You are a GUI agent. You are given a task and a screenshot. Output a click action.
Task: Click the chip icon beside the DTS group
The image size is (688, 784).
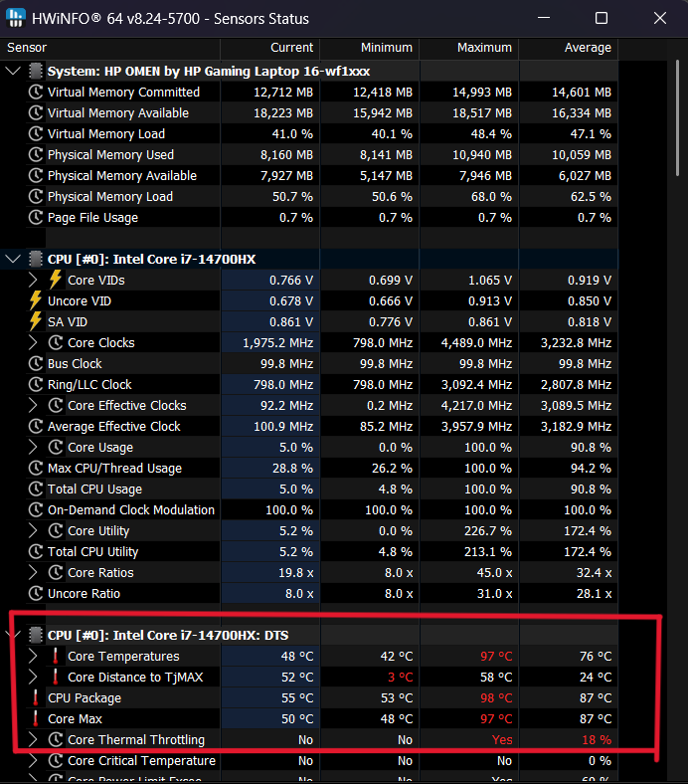click(36, 635)
